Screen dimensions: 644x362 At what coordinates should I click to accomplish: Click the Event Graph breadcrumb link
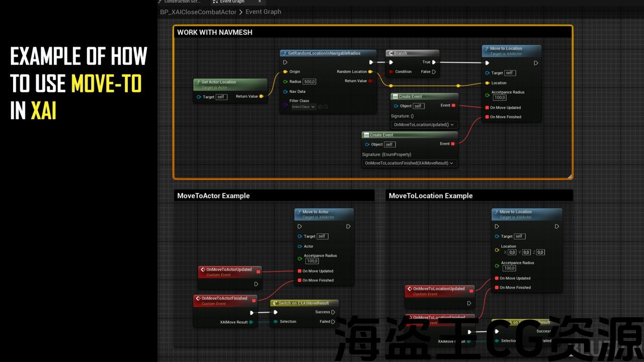point(263,12)
